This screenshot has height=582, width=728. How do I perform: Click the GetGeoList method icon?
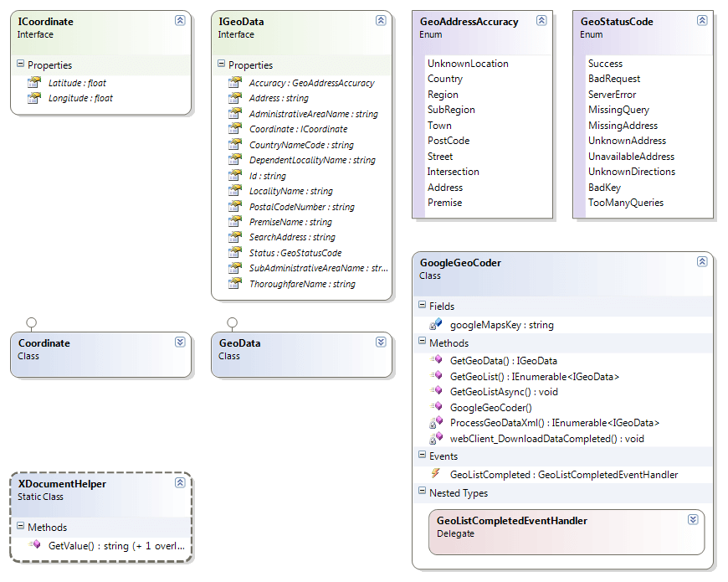coord(437,375)
